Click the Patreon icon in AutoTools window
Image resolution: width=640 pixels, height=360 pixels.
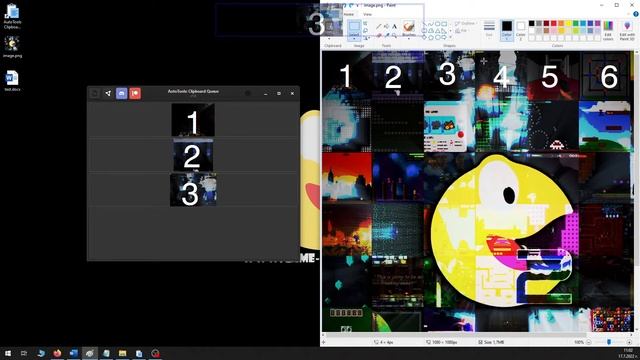pyautogui.click(x=135, y=93)
